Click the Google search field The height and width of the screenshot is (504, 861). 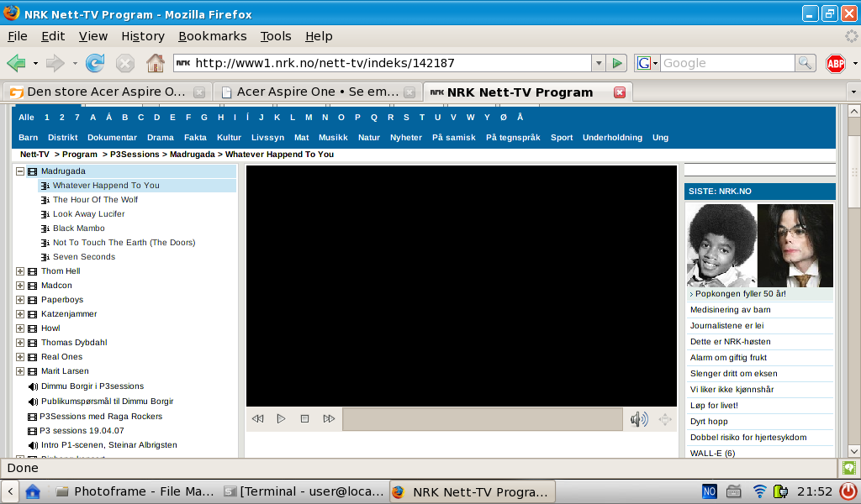727,63
